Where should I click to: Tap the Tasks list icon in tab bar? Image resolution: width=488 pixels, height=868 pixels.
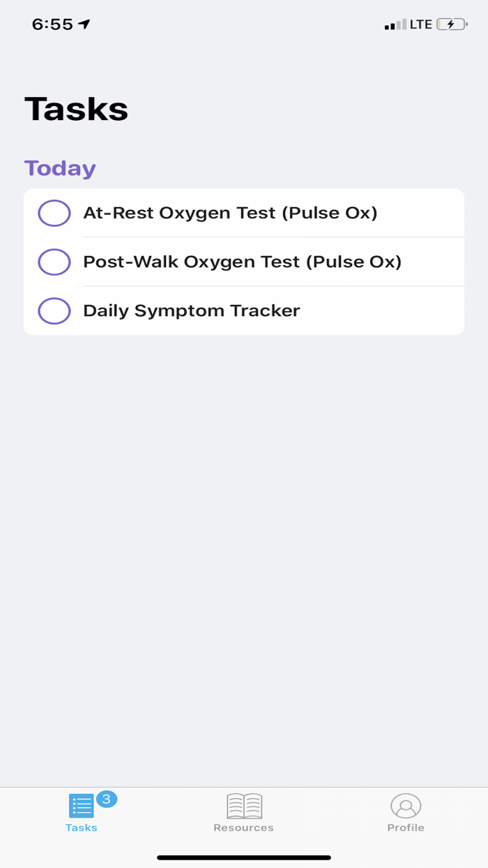81,806
